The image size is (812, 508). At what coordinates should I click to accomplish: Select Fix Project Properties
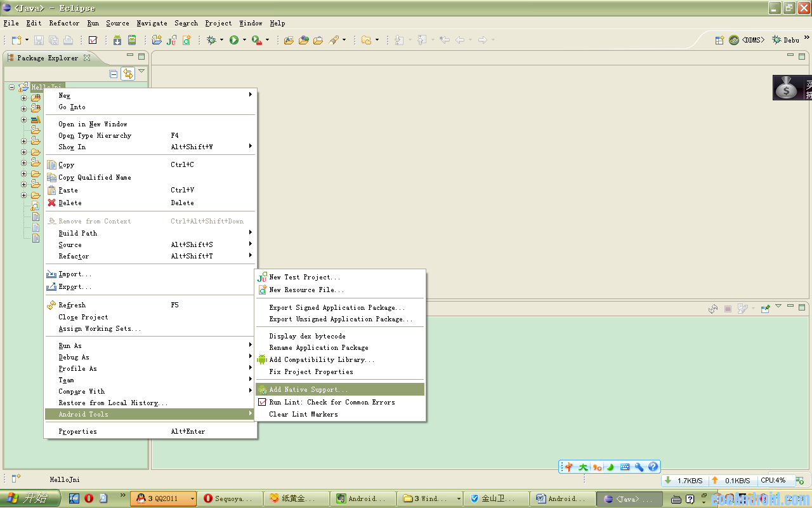(340, 371)
